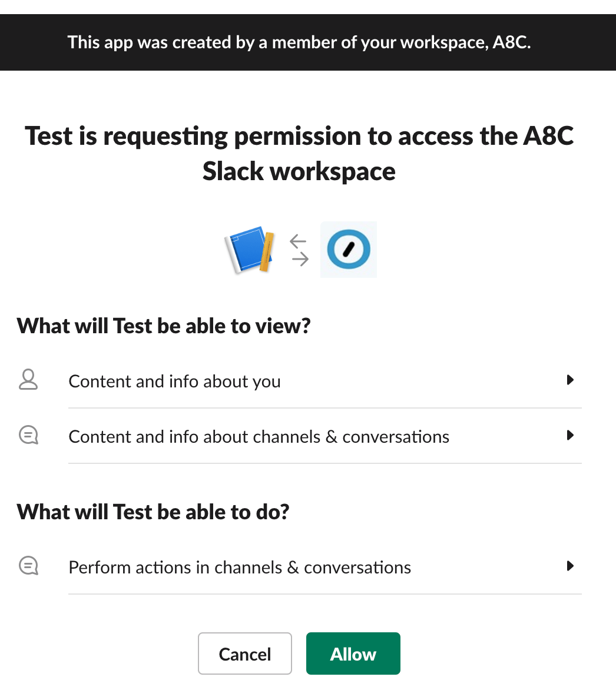
Task: Click the Allow button
Action: [353, 653]
